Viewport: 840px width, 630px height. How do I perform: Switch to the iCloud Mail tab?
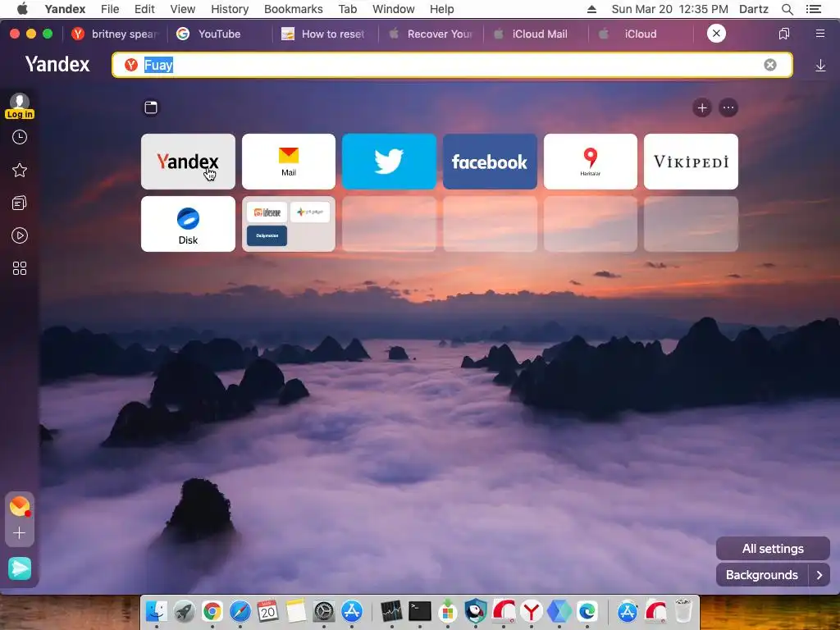coord(536,34)
